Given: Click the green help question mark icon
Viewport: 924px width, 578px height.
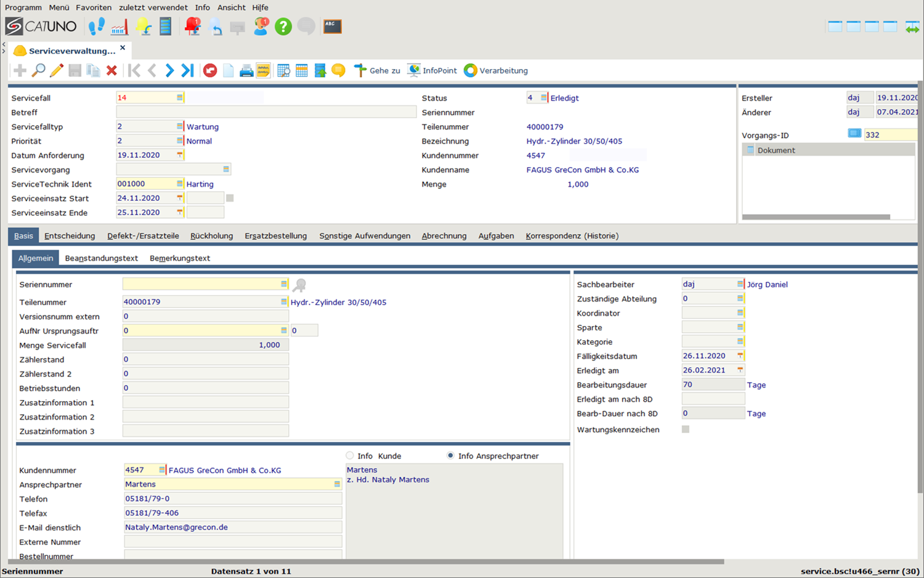Looking at the screenshot, I should point(283,26).
